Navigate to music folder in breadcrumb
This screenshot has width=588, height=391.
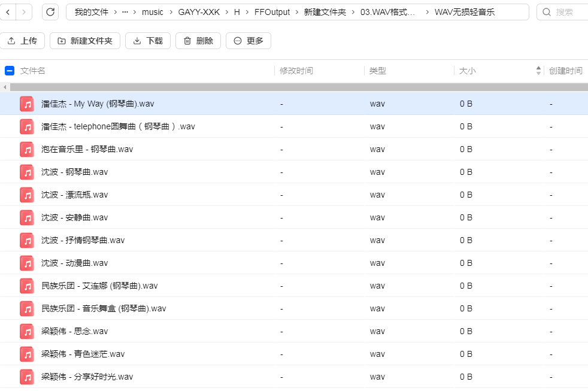point(153,13)
